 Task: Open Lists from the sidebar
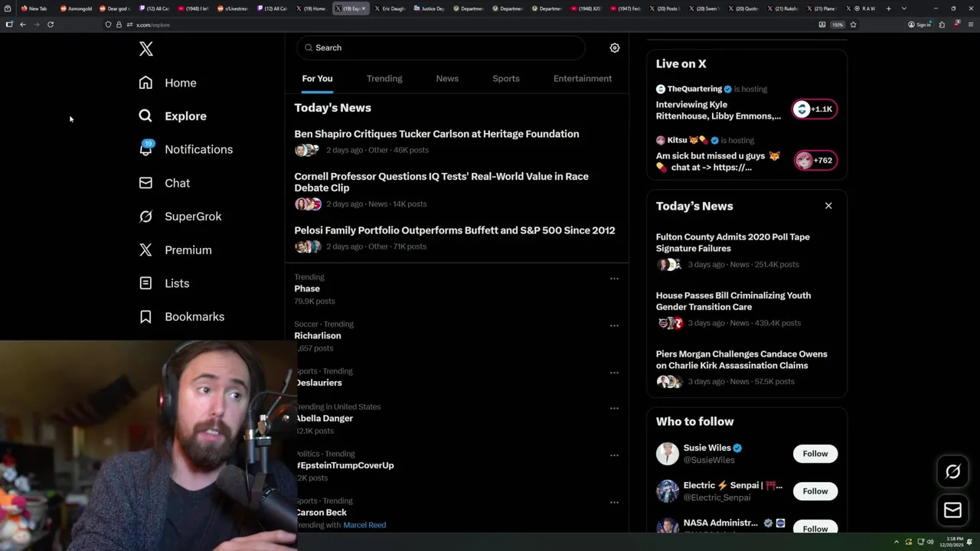pyautogui.click(x=164, y=283)
